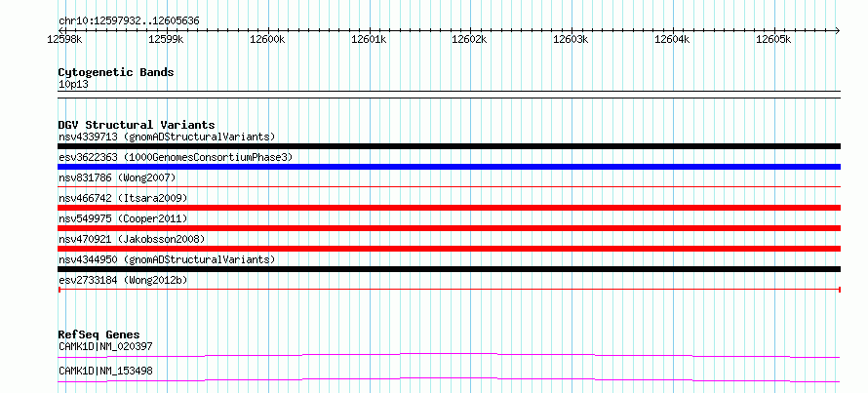Screen dimensions: 868x393
Task: Click the thin red line for nsv831786
Action: 449,187
